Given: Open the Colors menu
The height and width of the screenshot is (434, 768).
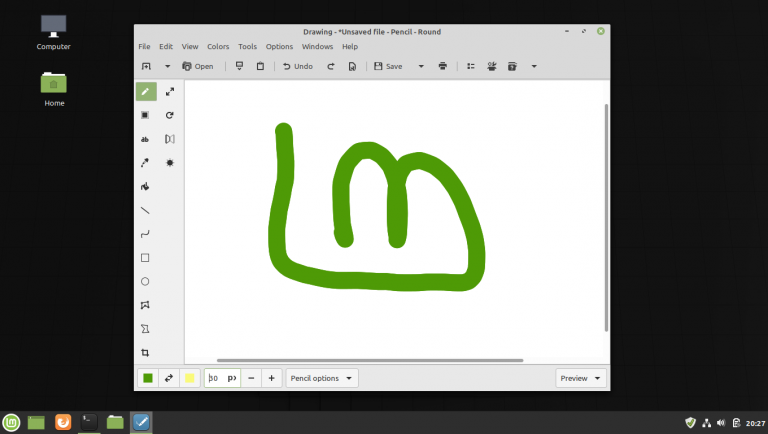Looking at the screenshot, I should (x=218, y=47).
